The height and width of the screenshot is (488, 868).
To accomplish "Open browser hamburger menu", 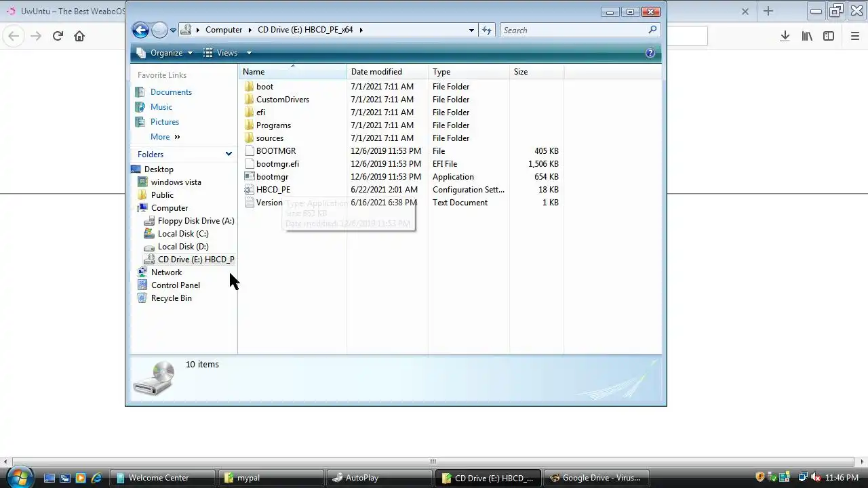I will tap(855, 36).
